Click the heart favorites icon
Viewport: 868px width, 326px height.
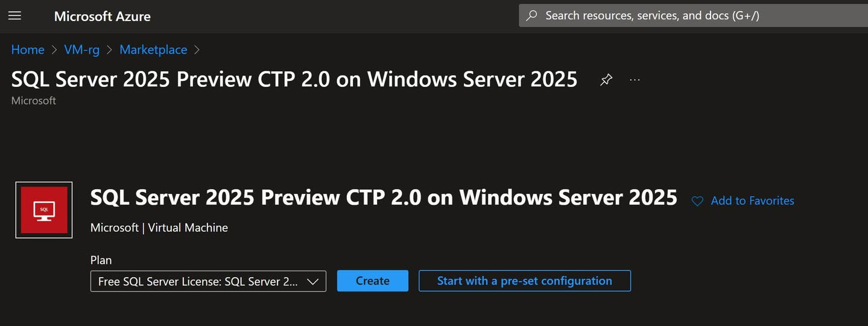click(697, 201)
